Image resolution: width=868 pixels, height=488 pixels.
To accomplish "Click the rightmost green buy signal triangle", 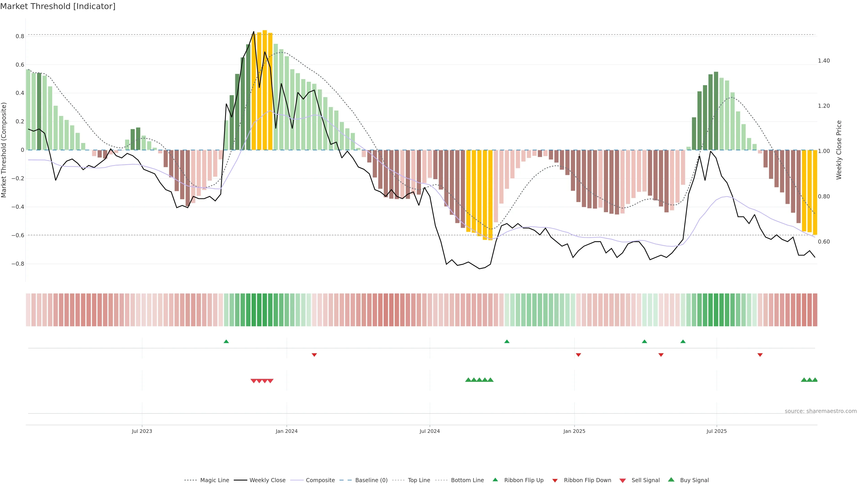I will [815, 380].
